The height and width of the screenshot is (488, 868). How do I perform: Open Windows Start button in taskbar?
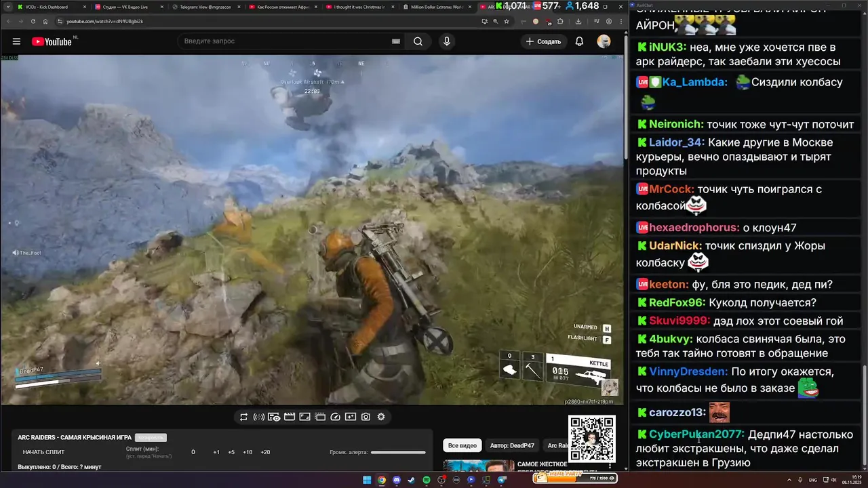(367, 480)
